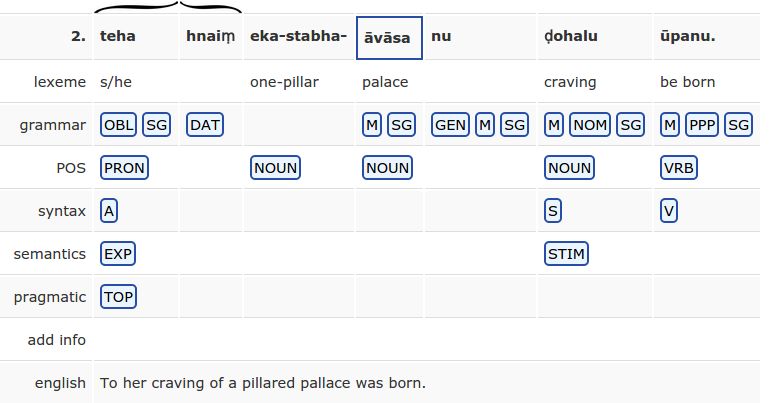Click the word teha in sentence 2
The image size is (772, 403).
click(x=118, y=36)
